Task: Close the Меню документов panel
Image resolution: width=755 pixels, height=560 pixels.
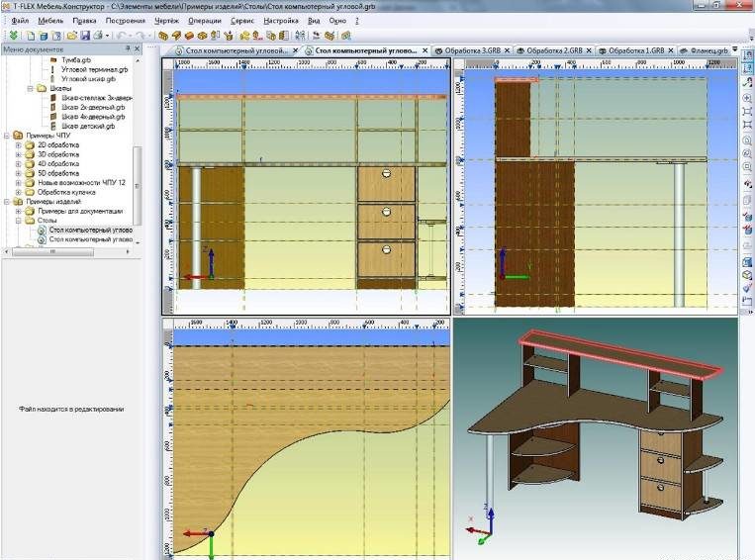Action: [137, 48]
